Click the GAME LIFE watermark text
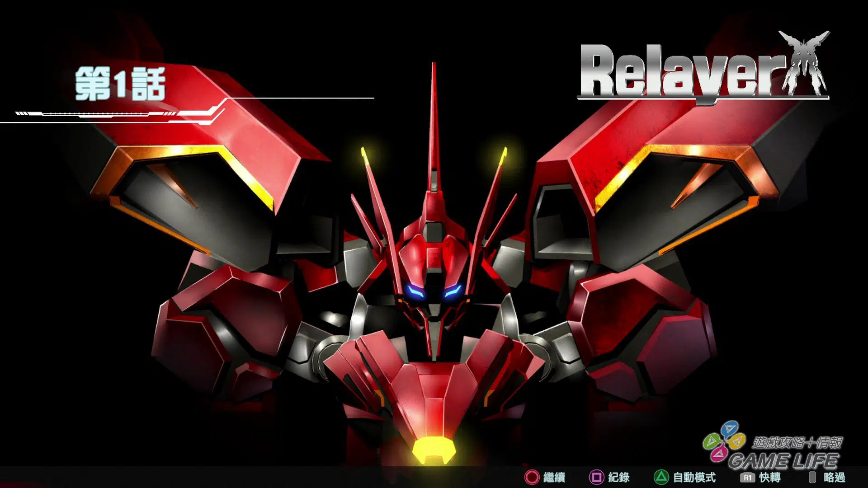This screenshot has width=868, height=488. 783,461
